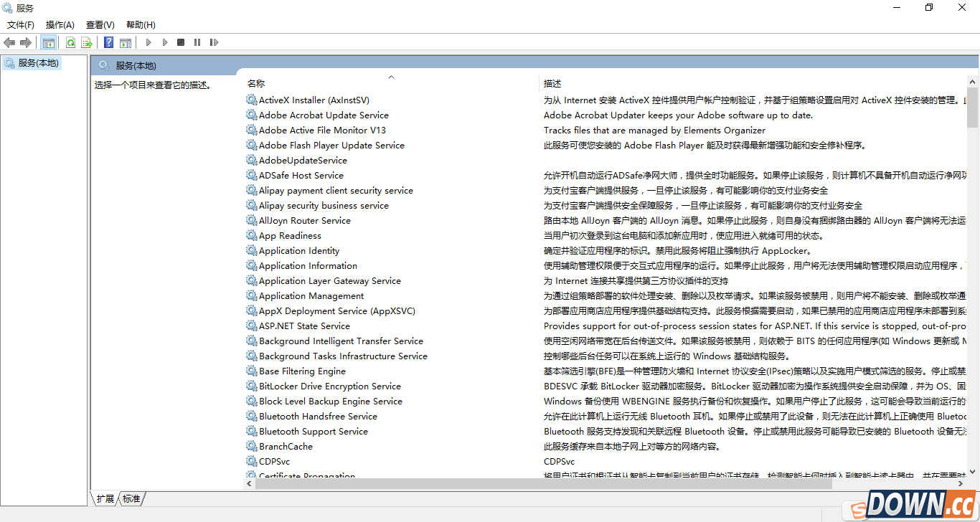Click the forward navigation arrow
Screen dimensions: 980x522
(x=26, y=42)
